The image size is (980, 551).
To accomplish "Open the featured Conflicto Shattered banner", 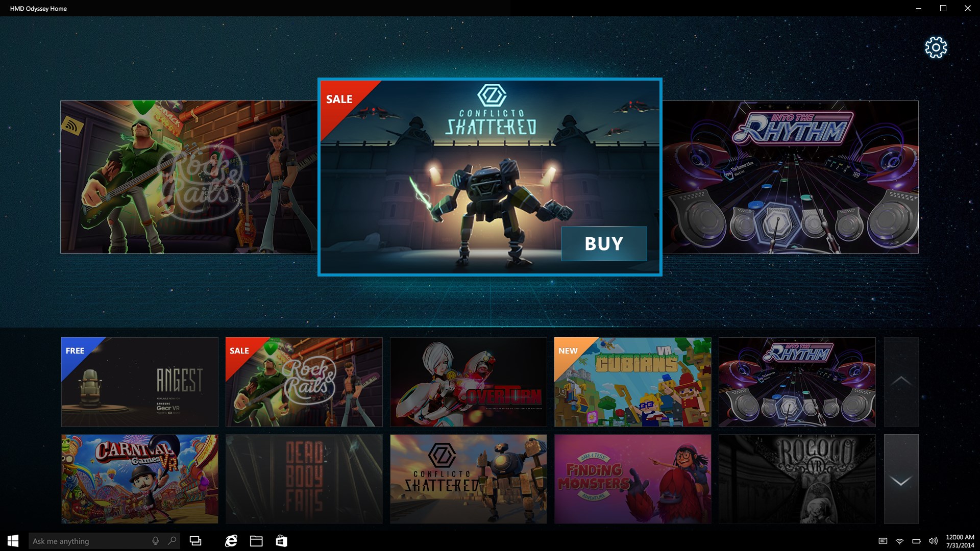I will (x=490, y=177).
